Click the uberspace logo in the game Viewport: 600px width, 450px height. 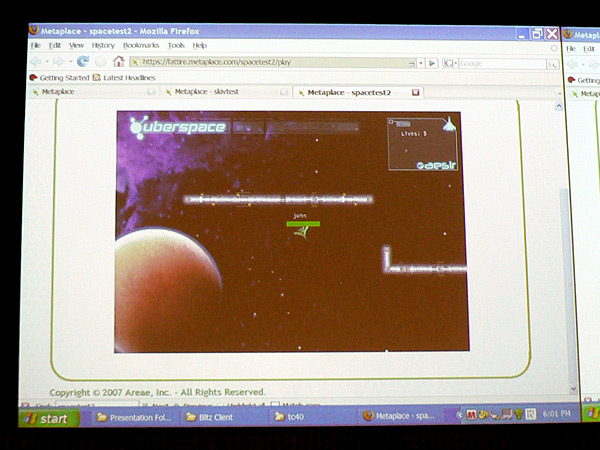[178, 127]
